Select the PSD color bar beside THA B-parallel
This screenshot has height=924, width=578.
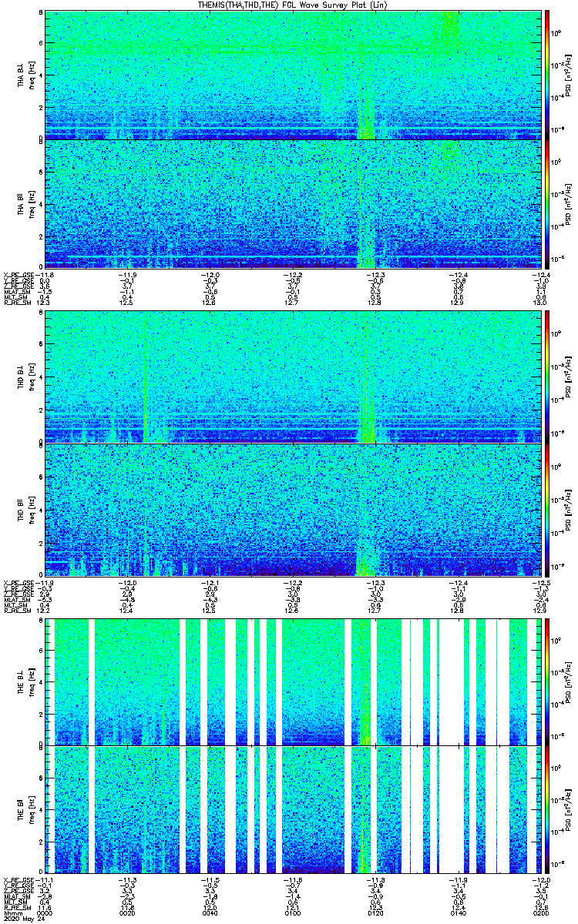pos(548,203)
